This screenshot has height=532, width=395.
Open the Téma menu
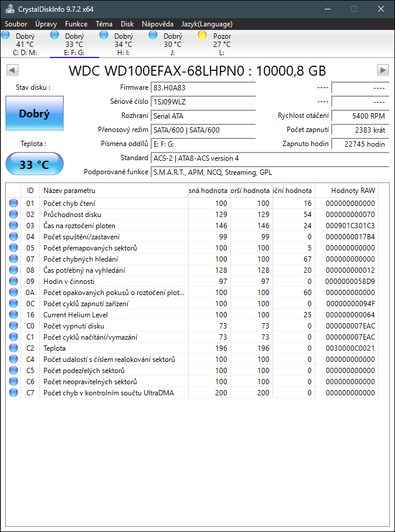click(x=104, y=24)
